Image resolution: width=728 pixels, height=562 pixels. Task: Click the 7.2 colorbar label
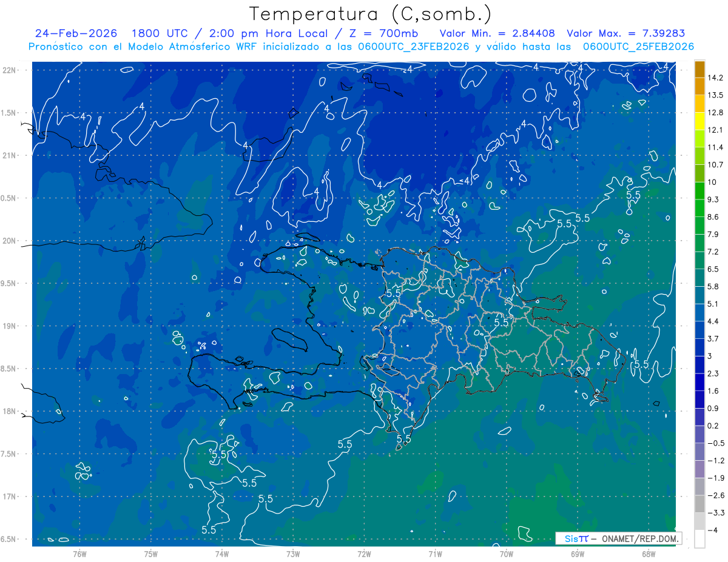pos(713,252)
